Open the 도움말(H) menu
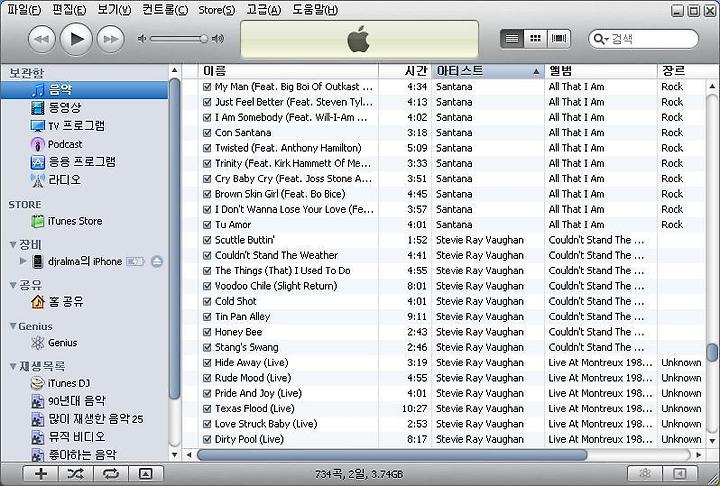720x486 pixels. pyautogui.click(x=315, y=10)
